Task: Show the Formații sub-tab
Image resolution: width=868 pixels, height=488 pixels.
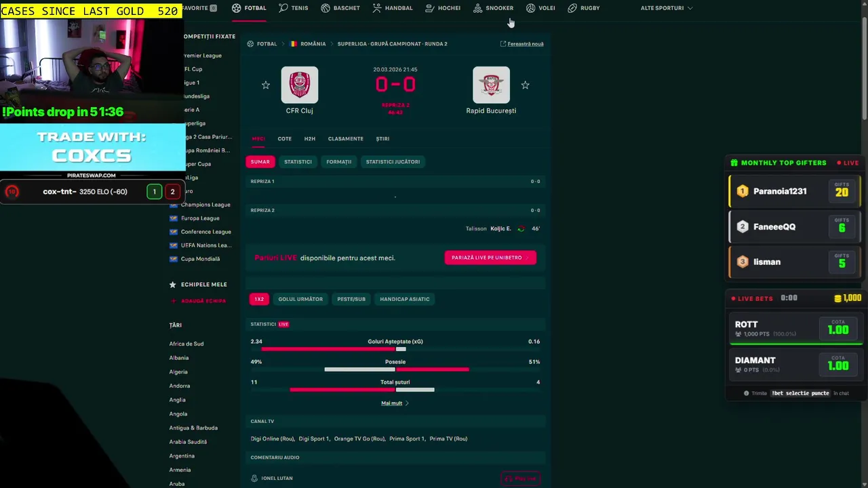Action: pyautogui.click(x=338, y=162)
